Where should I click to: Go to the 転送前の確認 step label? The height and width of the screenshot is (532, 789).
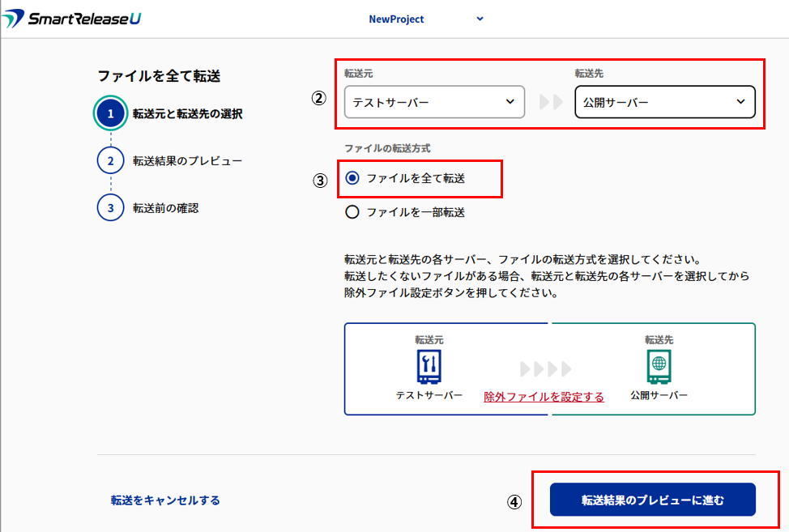click(x=165, y=208)
